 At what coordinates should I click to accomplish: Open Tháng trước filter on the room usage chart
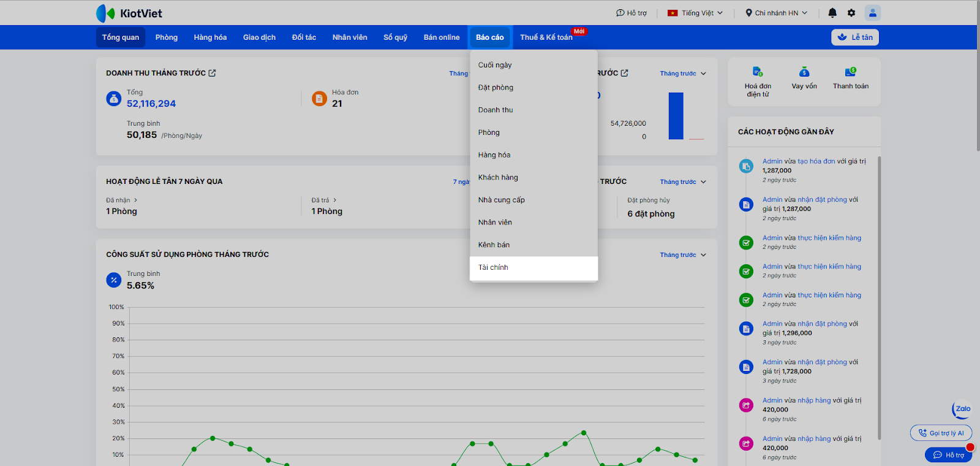pyautogui.click(x=683, y=255)
